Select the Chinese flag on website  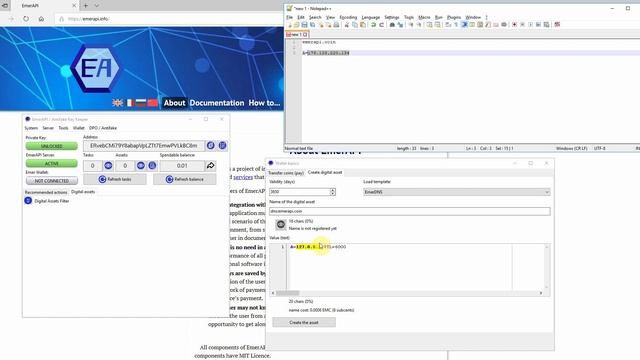click(153, 103)
